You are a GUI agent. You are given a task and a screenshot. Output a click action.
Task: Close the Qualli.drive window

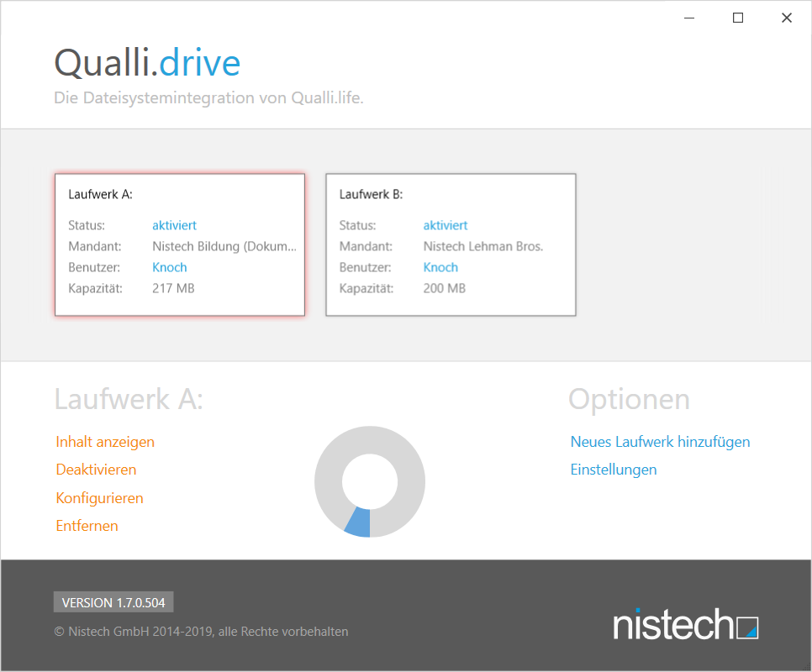[x=787, y=18]
